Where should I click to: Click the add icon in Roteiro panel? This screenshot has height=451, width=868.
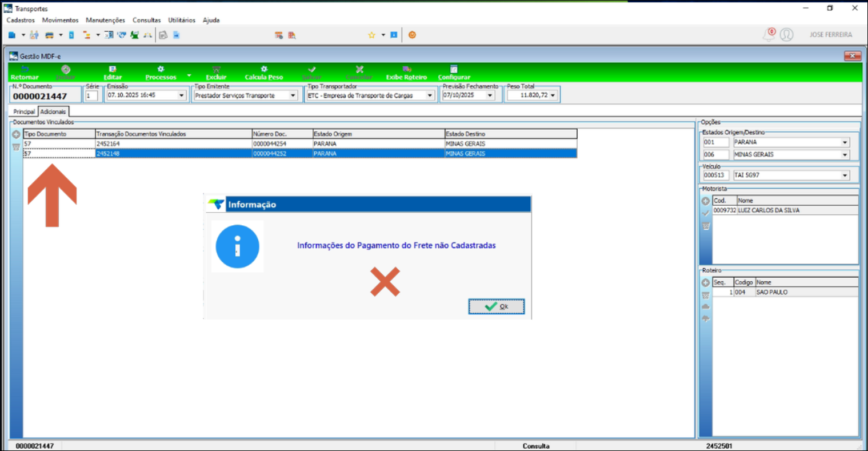[x=706, y=283]
